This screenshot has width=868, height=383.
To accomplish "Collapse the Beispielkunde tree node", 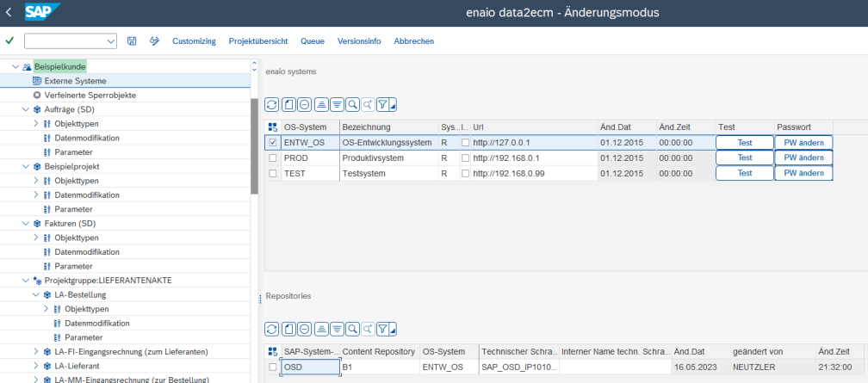I will click(x=15, y=66).
